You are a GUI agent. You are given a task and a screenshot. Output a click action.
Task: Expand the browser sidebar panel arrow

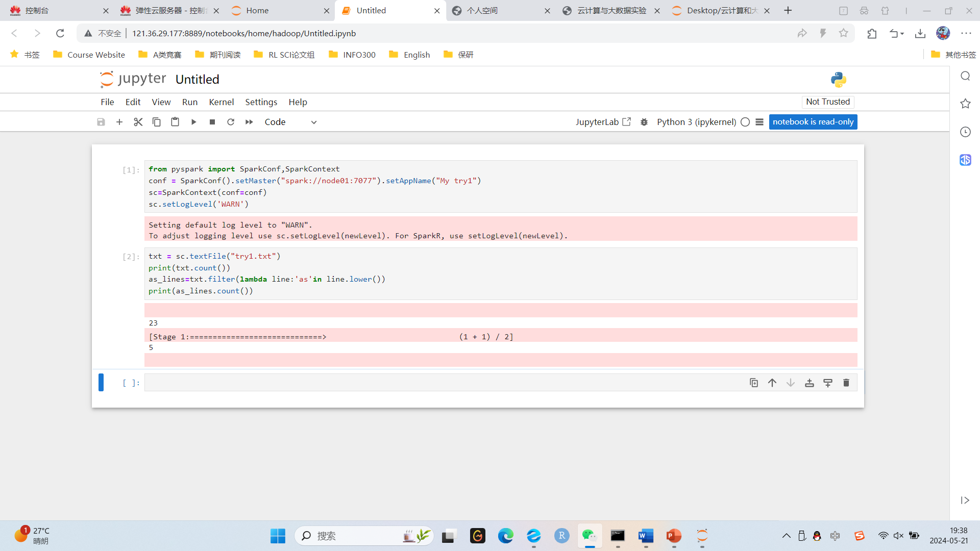[965, 500]
